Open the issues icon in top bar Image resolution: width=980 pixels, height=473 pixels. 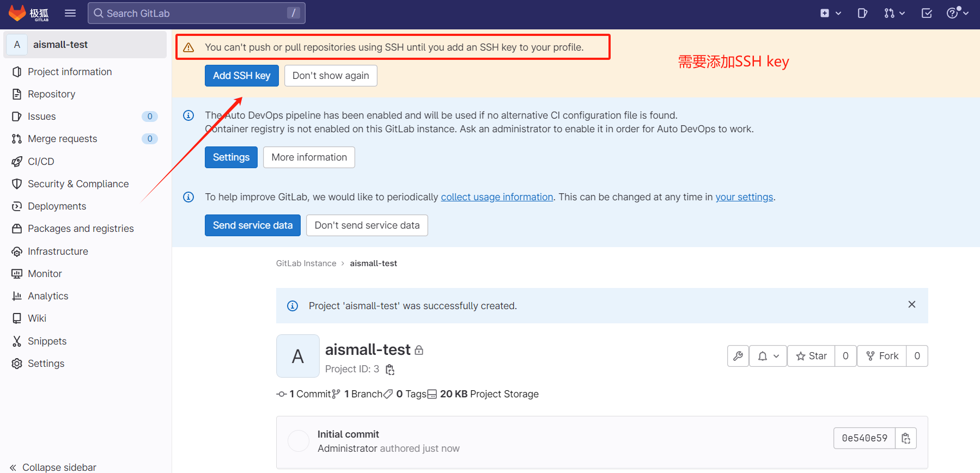pos(862,13)
